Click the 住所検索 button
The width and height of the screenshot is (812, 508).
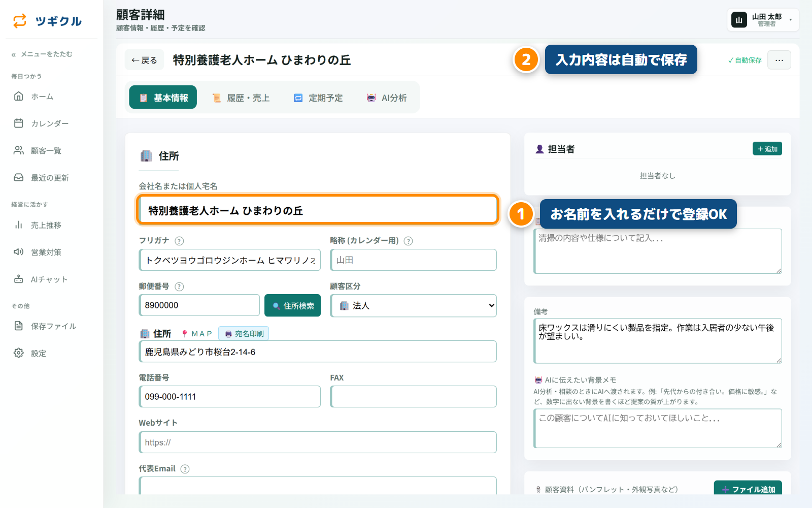(293, 305)
